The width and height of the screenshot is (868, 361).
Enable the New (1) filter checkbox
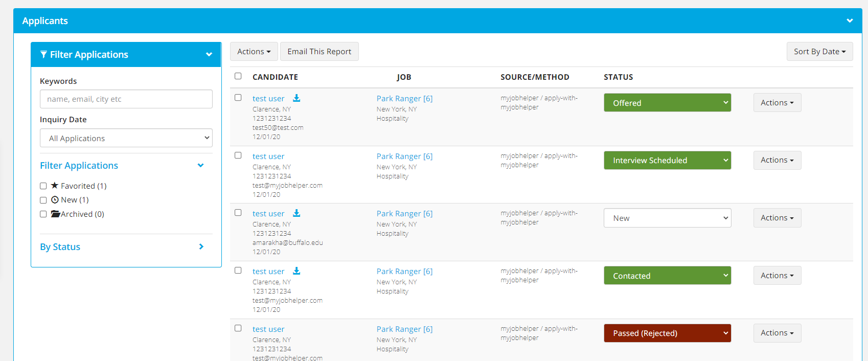click(x=43, y=200)
